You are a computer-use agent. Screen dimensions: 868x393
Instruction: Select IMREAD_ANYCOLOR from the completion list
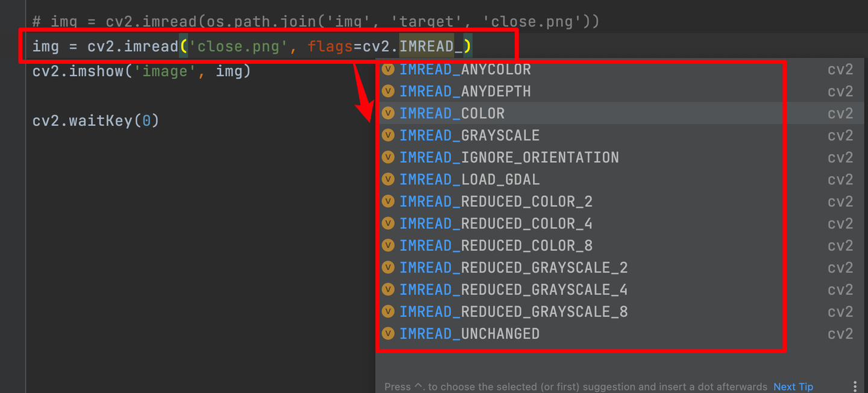465,70
